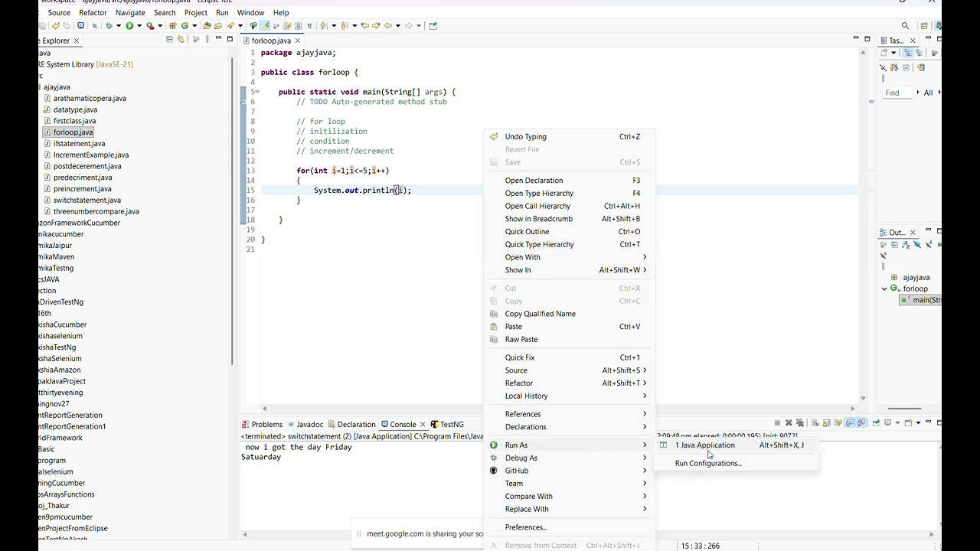Click the Next Annotation toolbar icon
The image size is (980, 551).
click(324, 25)
